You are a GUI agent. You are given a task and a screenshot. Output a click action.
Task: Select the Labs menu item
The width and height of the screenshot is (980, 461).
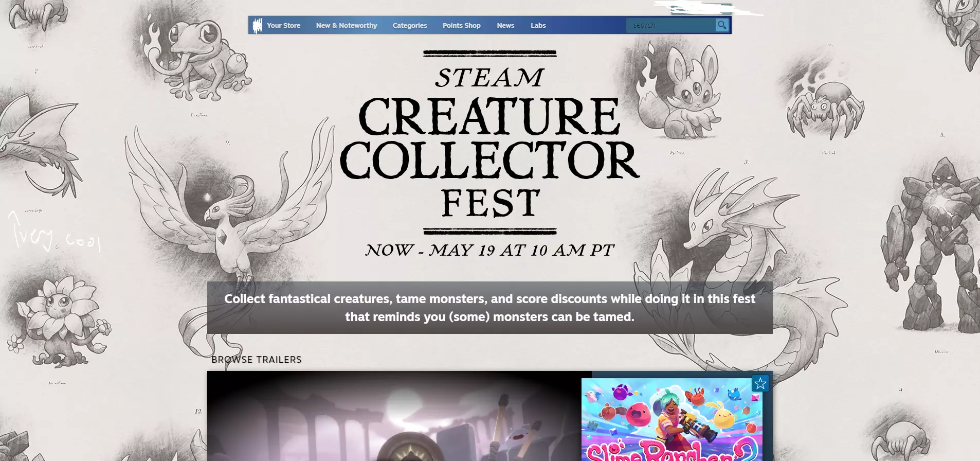coord(538,25)
